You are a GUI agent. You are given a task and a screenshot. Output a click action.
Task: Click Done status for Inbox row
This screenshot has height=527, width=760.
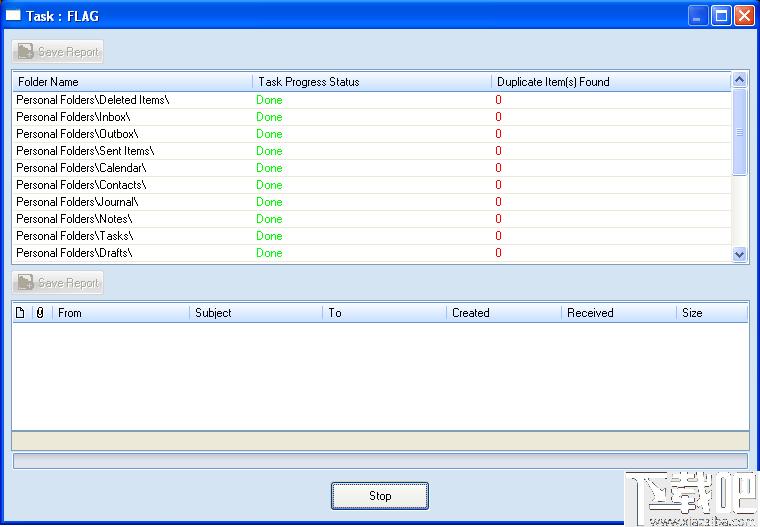269,117
